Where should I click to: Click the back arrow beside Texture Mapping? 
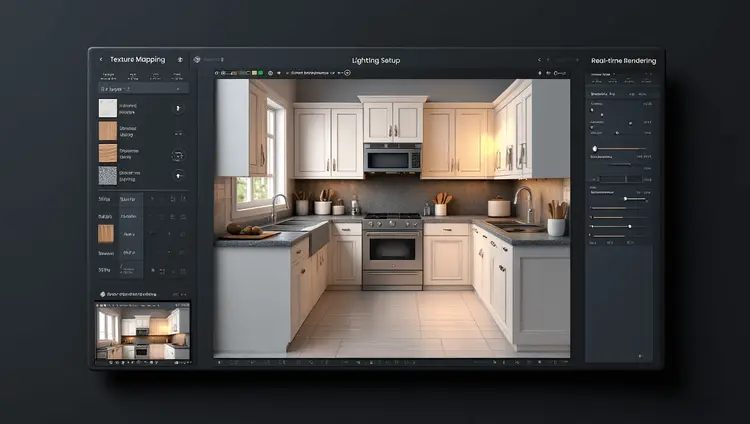(100, 60)
